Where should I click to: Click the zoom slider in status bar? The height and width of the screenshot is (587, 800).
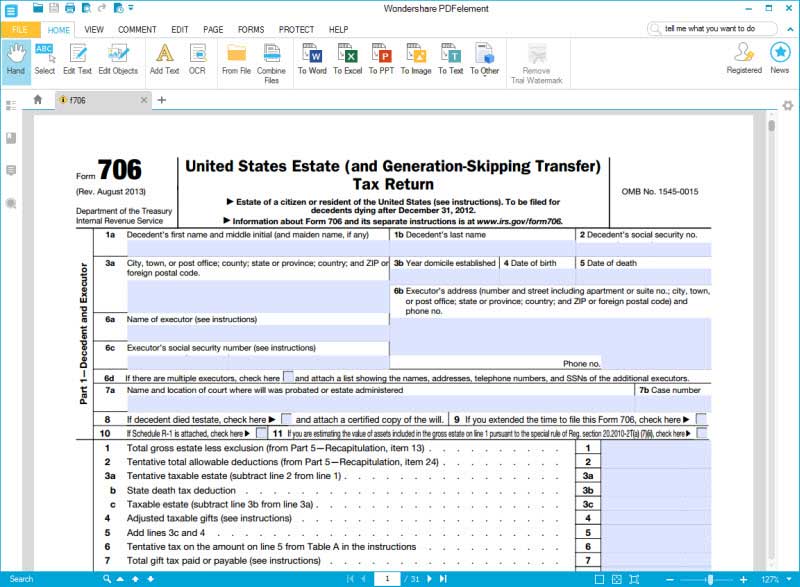(x=710, y=579)
